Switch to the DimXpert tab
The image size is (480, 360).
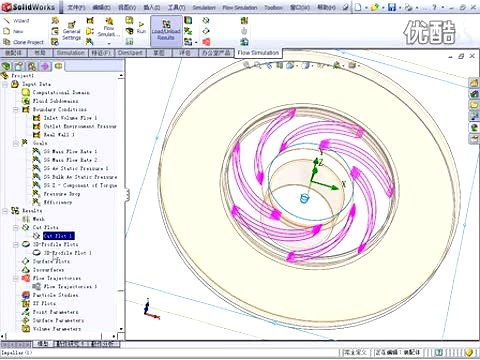click(130, 53)
